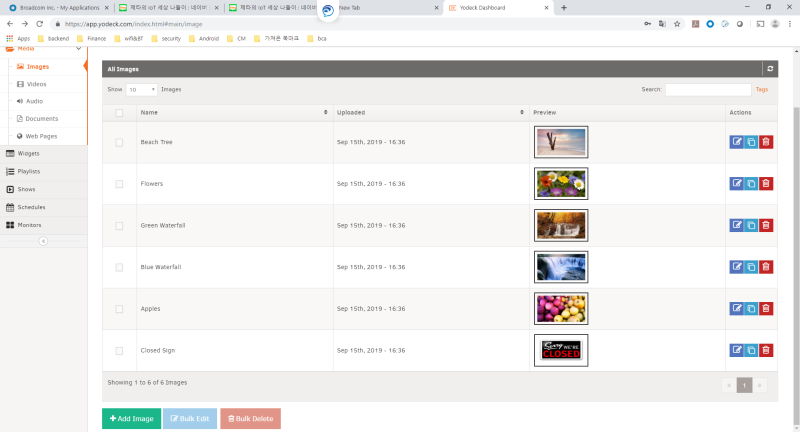The width and height of the screenshot is (800, 432).
Task: Refresh the All Images list
Action: [x=770, y=69]
